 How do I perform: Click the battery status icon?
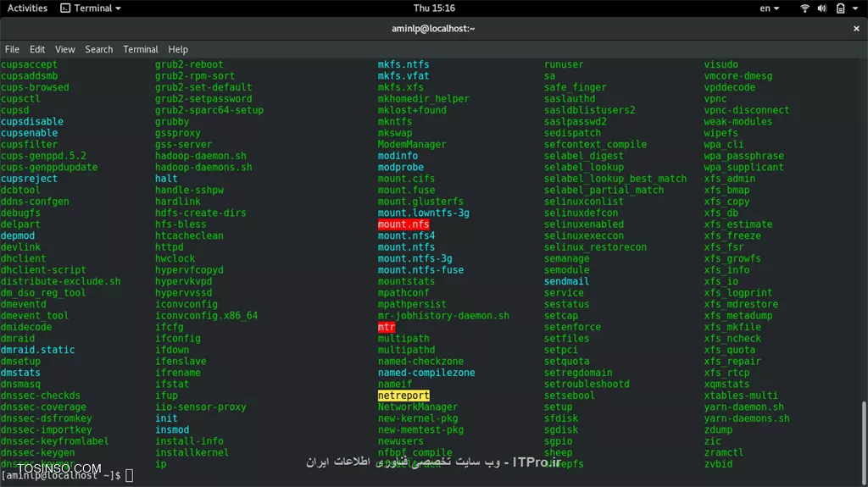840,8
